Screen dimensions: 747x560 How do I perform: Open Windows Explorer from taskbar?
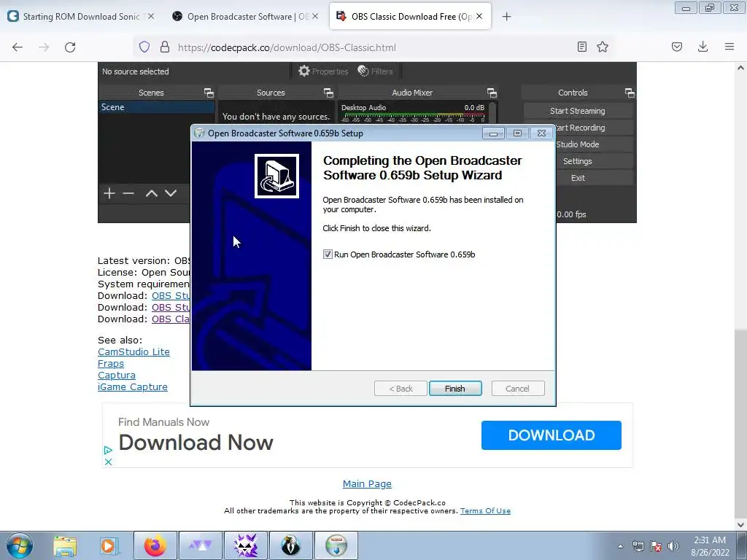coord(65,545)
